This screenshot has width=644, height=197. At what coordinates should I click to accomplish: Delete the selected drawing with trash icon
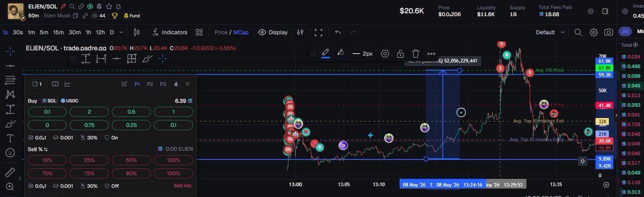pyautogui.click(x=415, y=54)
